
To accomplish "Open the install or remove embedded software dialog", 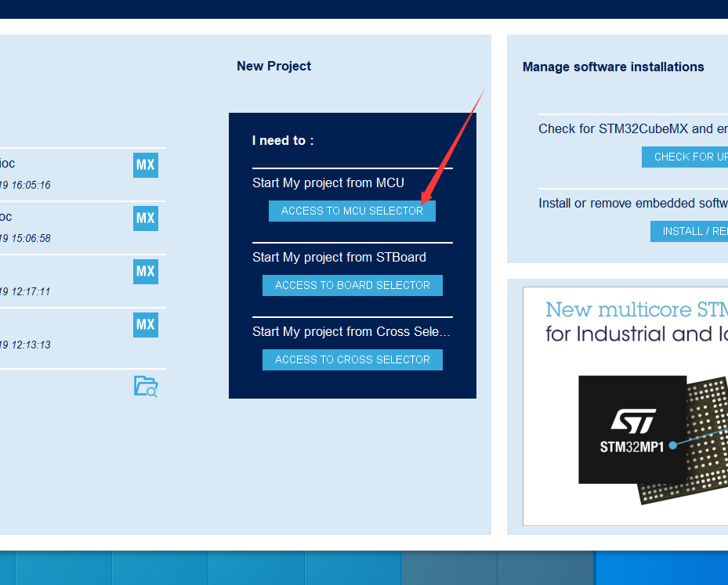I will [x=694, y=231].
